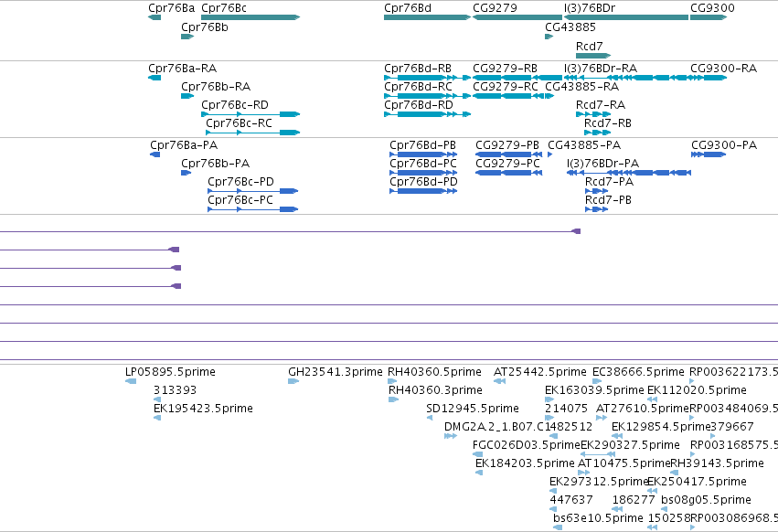Click transcript Cpr76Ba-RA
Image resolution: width=778 pixels, height=532 pixels.
pos(155,78)
